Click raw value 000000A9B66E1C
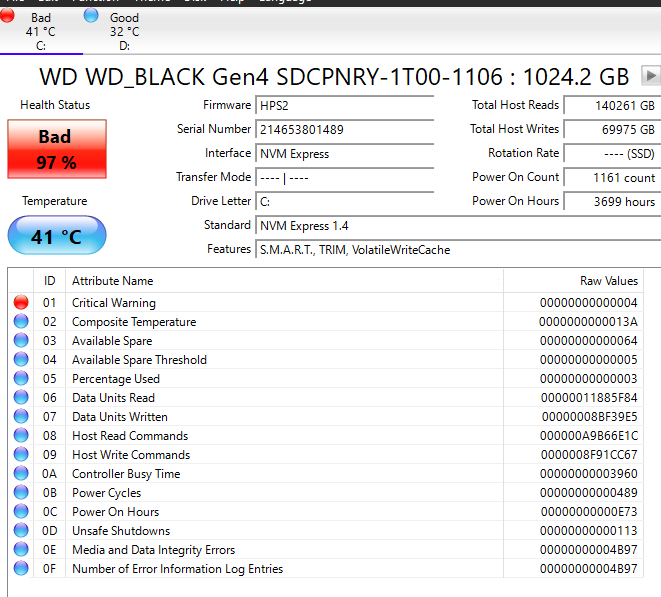Image resolution: width=661 pixels, height=597 pixels. pyautogui.click(x=589, y=436)
